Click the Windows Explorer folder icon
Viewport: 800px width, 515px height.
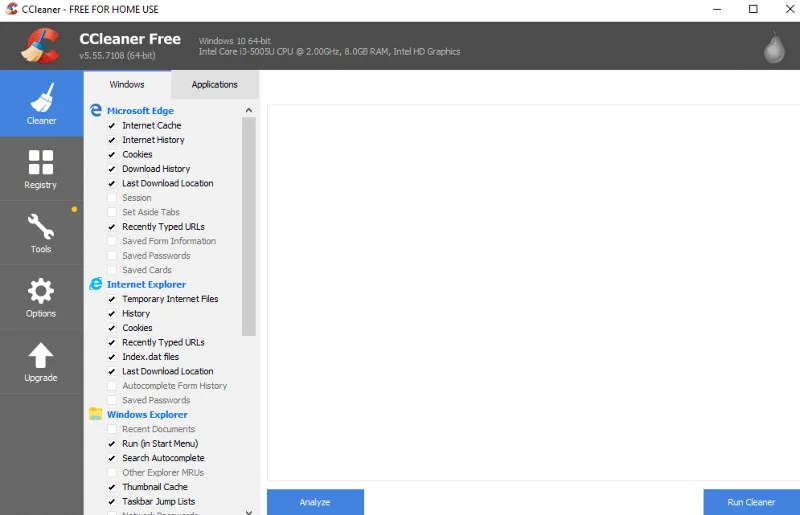(x=95, y=414)
